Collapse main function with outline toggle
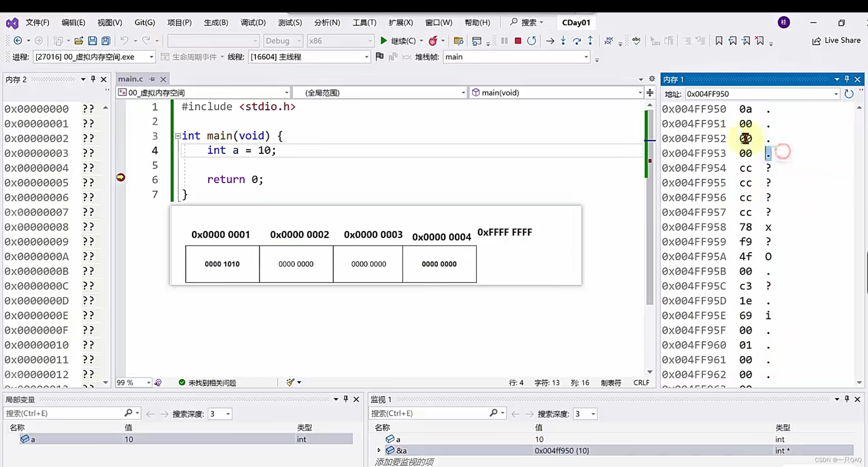 [178, 136]
